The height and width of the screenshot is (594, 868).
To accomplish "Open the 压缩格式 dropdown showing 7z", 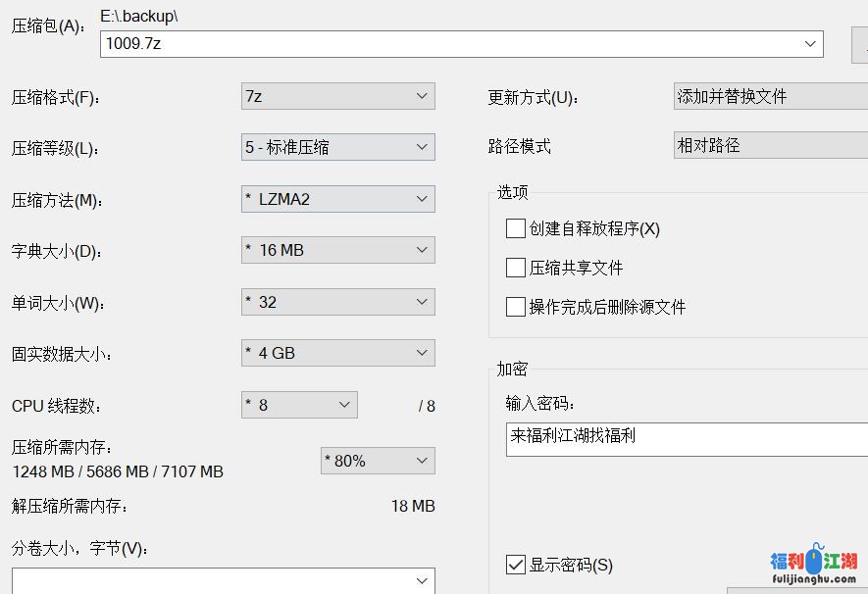I will [x=337, y=96].
